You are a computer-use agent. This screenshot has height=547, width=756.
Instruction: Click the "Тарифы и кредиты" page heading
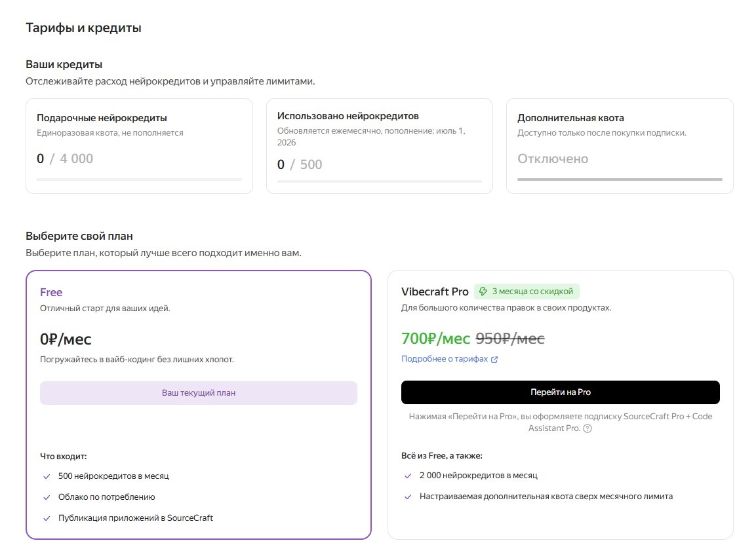[x=83, y=28]
